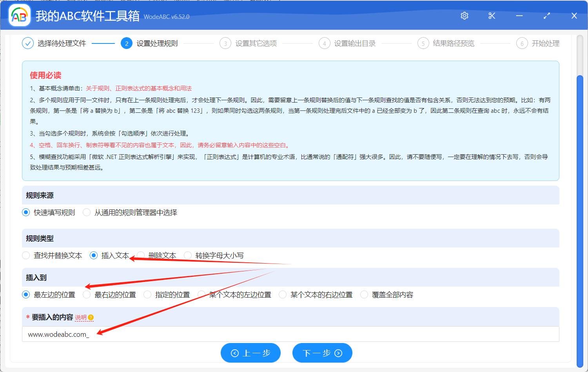
Task: Click the scissors screenshot icon in title bar
Action: tap(492, 16)
